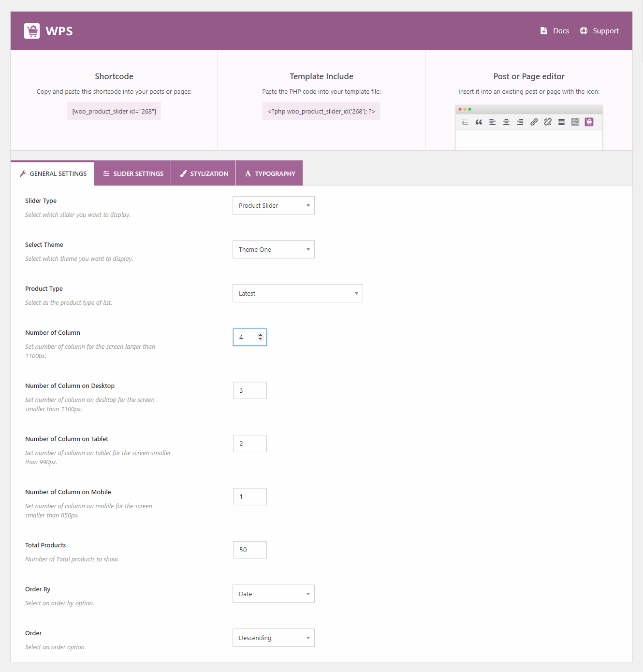The height and width of the screenshot is (672, 643).
Task: Open the Support link in header
Action: point(599,31)
